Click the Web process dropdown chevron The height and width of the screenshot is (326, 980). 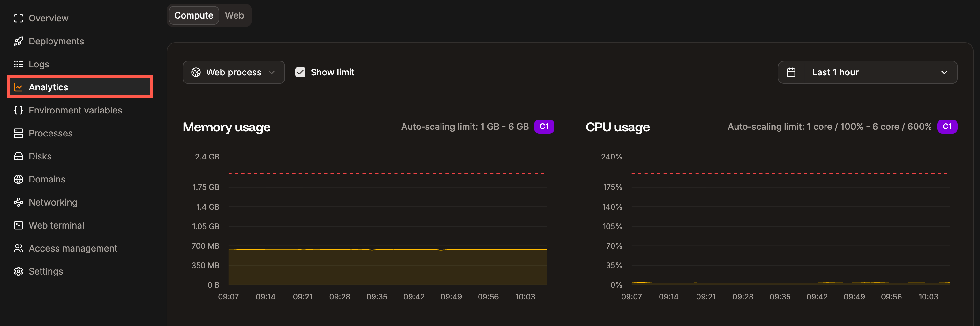point(271,72)
